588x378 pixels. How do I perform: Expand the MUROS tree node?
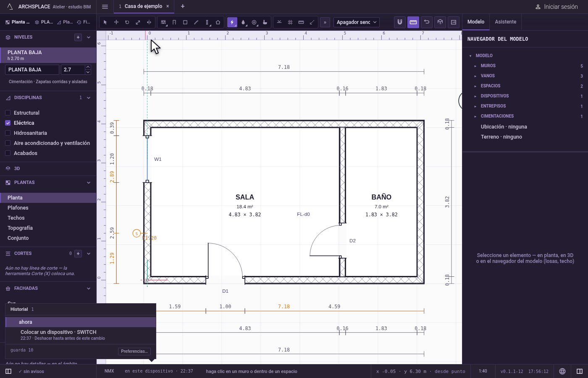[475, 66]
